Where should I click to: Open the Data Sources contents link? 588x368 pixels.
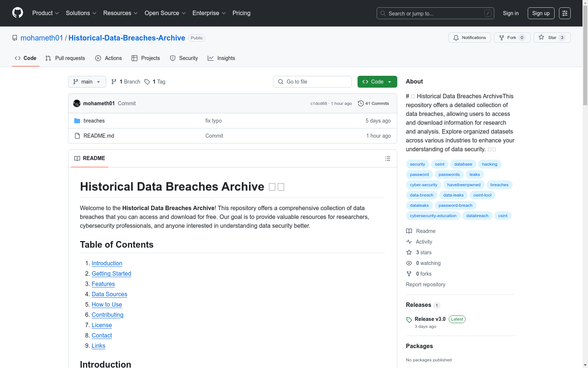click(110, 294)
